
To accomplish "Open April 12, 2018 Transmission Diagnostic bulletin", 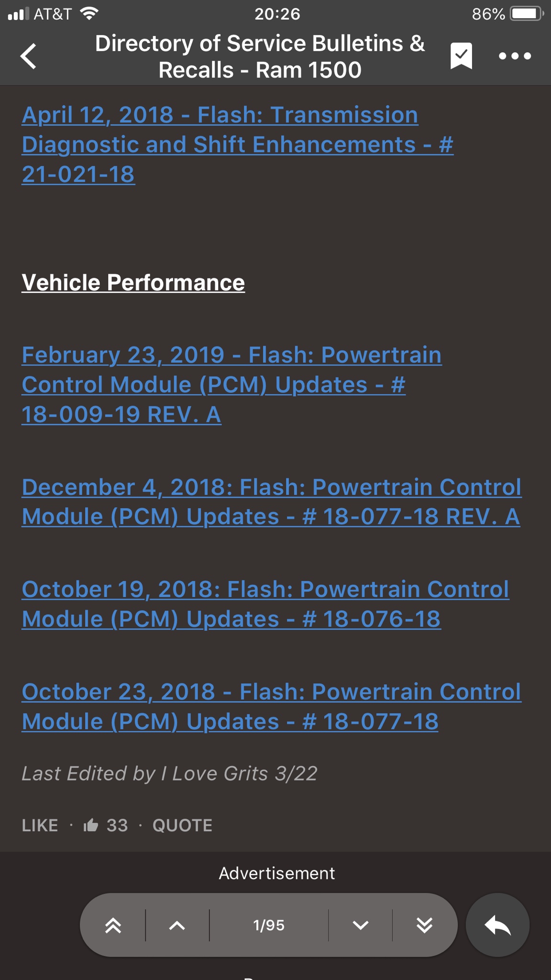I will [237, 145].
